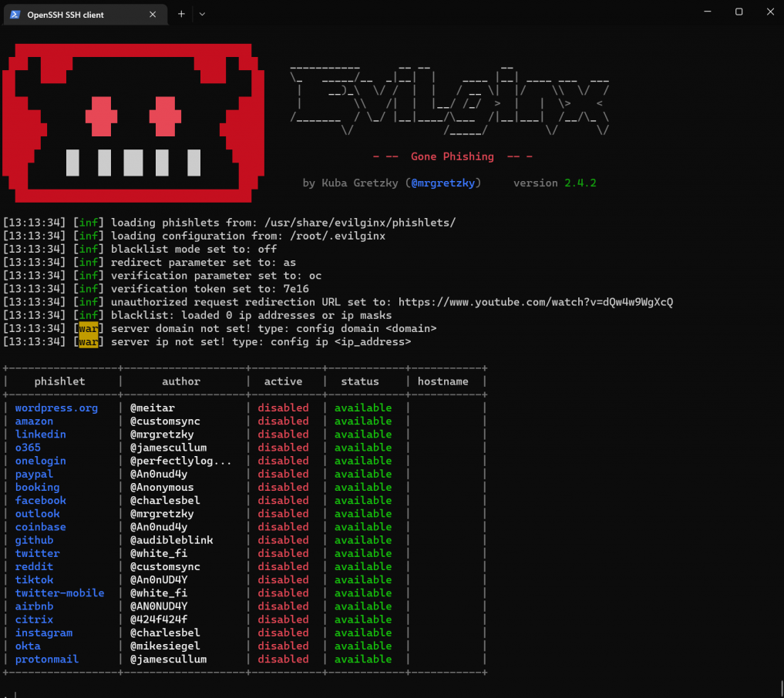Click available in the github row
Viewport: 784px width, 698px height.
[363, 540]
